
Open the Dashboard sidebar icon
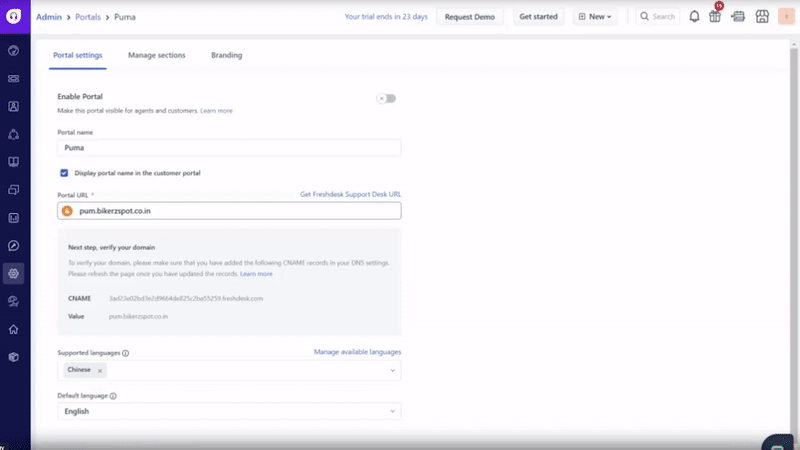14,51
